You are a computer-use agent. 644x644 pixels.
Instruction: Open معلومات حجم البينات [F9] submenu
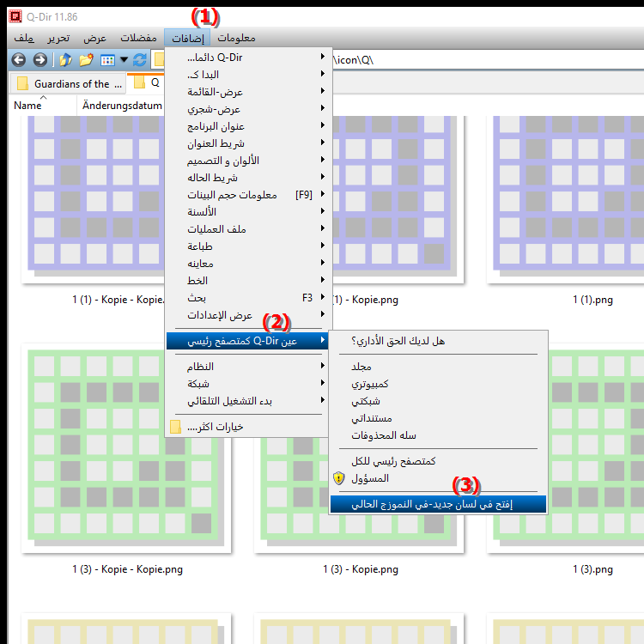point(247,195)
